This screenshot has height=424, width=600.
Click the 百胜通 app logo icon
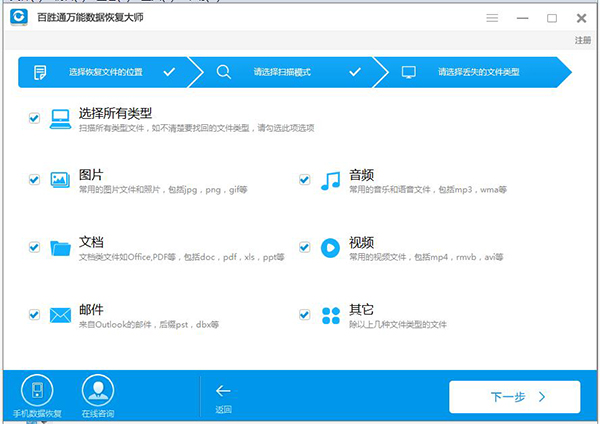19,17
